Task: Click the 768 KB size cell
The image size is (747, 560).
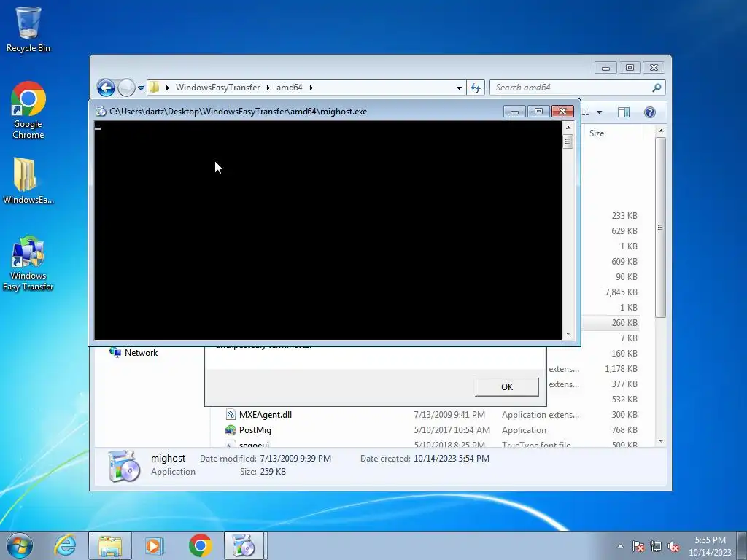Action: tap(624, 430)
